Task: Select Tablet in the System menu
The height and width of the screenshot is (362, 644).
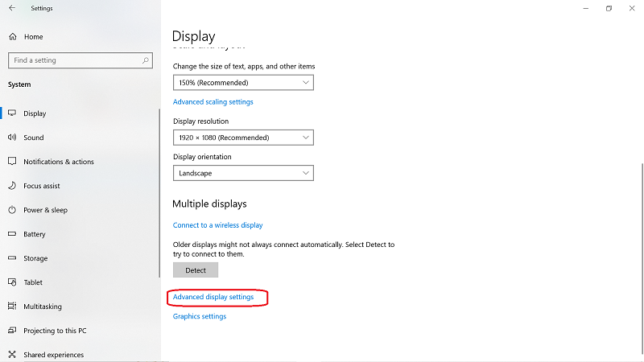Action: pyautogui.click(x=33, y=282)
